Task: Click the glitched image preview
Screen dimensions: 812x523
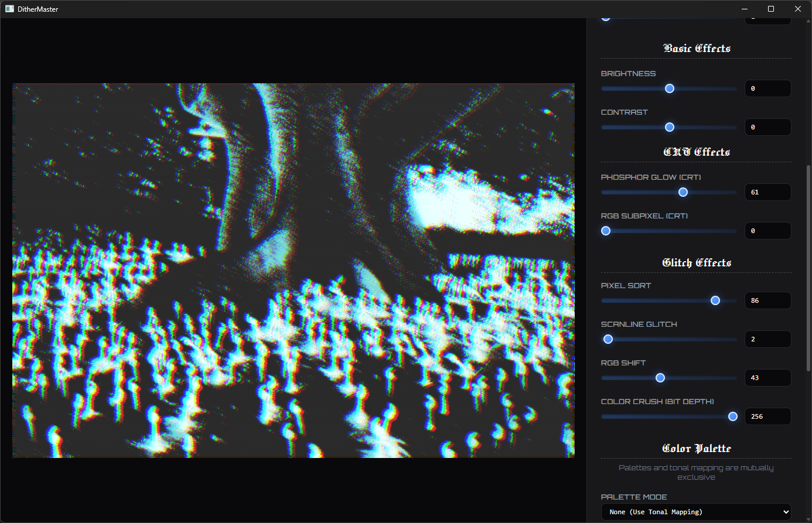Action: point(294,271)
